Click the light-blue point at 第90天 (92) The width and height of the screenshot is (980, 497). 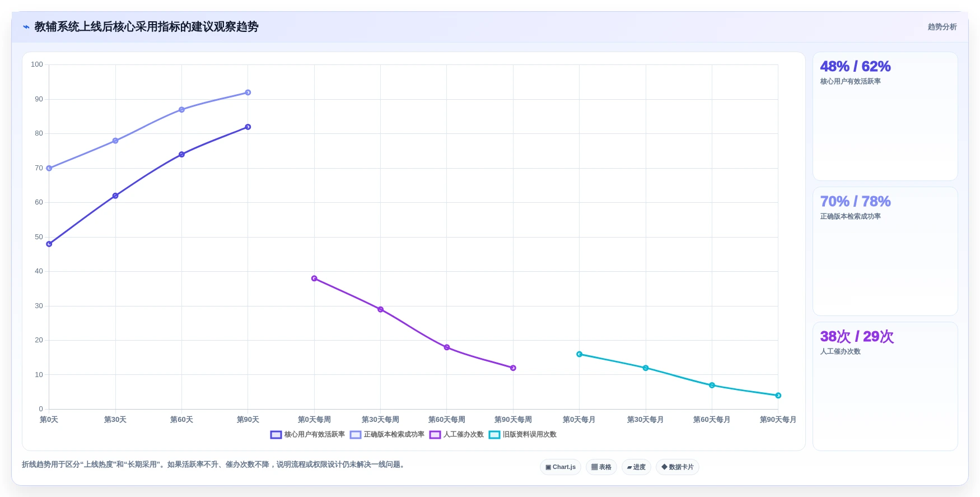pos(248,92)
